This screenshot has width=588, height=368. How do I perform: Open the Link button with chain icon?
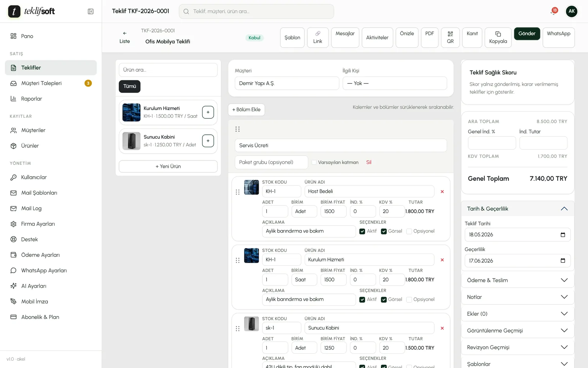[318, 38]
